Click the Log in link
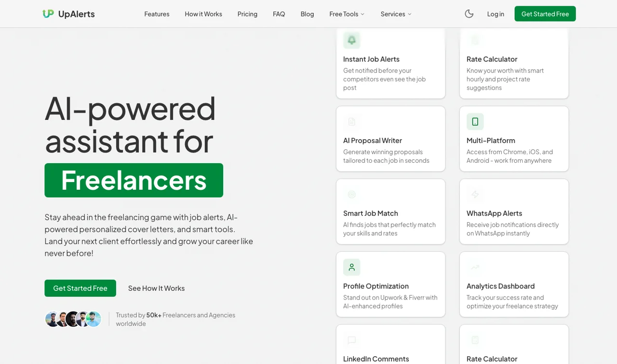617x364 pixels. pyautogui.click(x=496, y=14)
